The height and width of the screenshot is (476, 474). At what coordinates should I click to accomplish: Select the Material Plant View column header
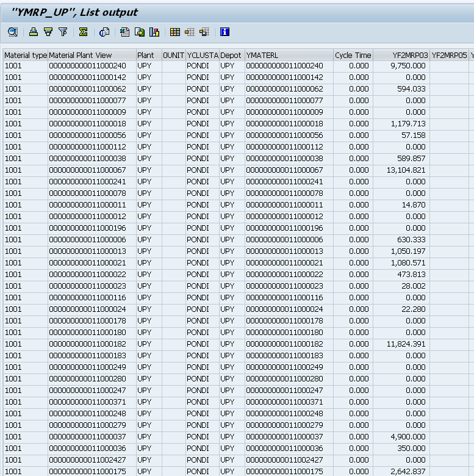point(92,56)
